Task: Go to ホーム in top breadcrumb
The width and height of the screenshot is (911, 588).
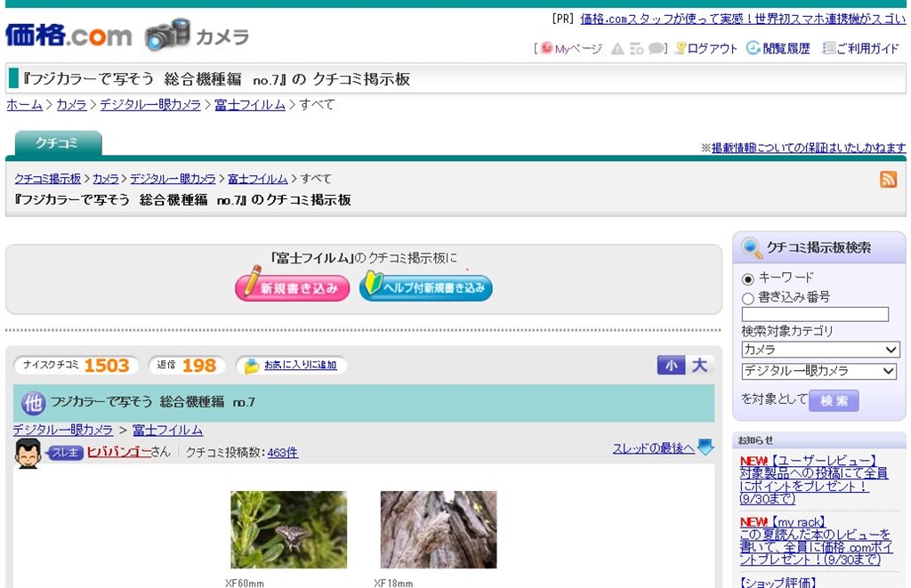Action: 24,105
